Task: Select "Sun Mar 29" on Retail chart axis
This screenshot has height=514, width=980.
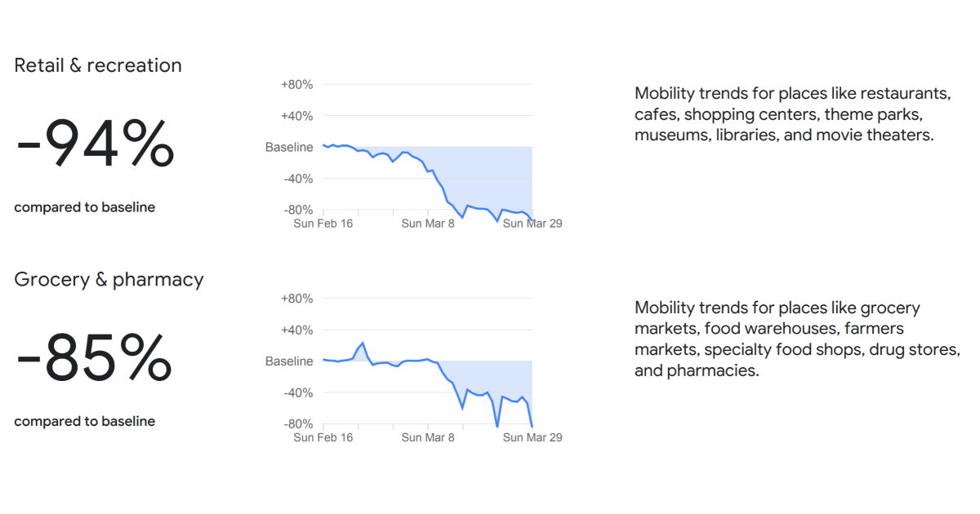Action: tap(532, 224)
